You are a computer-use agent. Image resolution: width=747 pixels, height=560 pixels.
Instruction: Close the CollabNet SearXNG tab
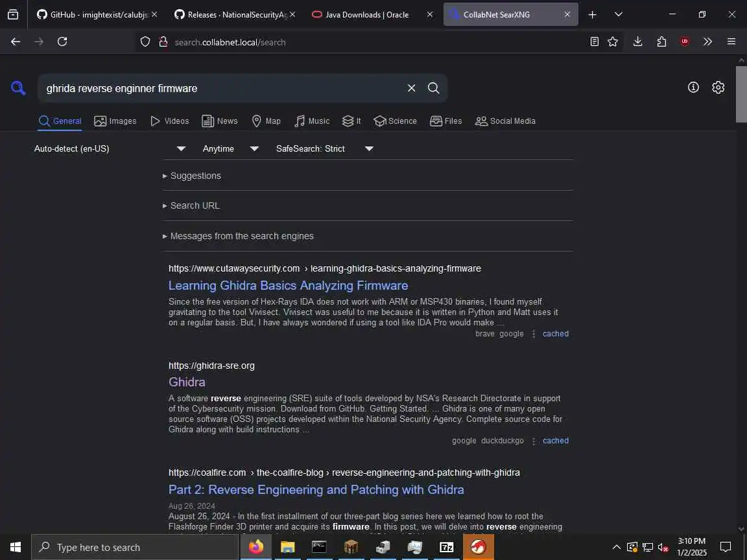pos(567,15)
